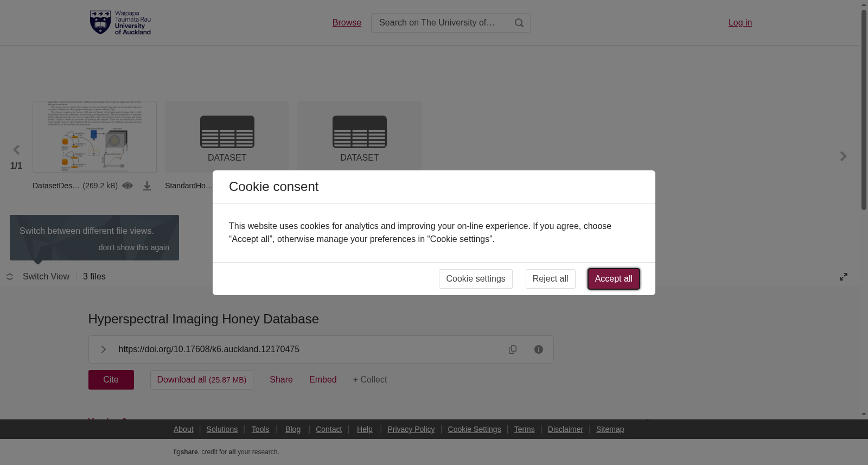This screenshot has height=465, width=868.
Task: Open the first DATASET file thumbnail
Action: 227,137
